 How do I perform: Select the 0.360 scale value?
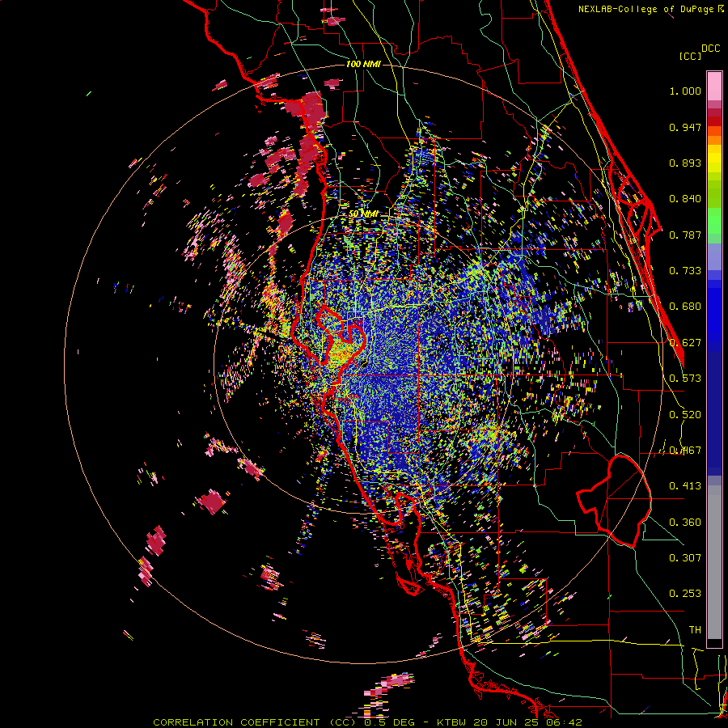click(685, 523)
